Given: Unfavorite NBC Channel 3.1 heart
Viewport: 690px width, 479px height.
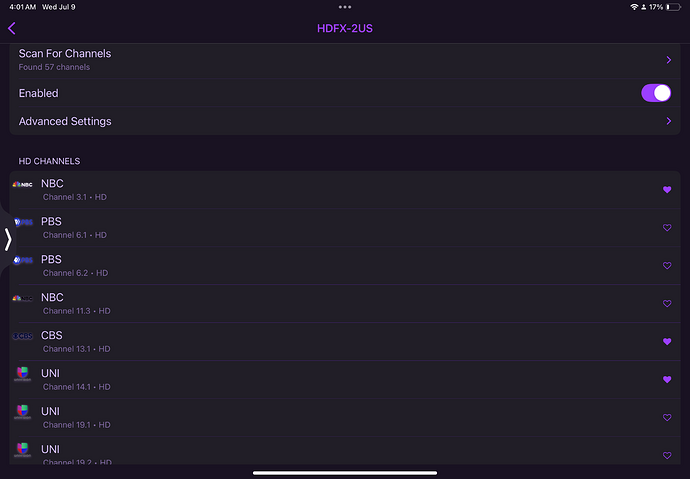Looking at the screenshot, I should (667, 190).
